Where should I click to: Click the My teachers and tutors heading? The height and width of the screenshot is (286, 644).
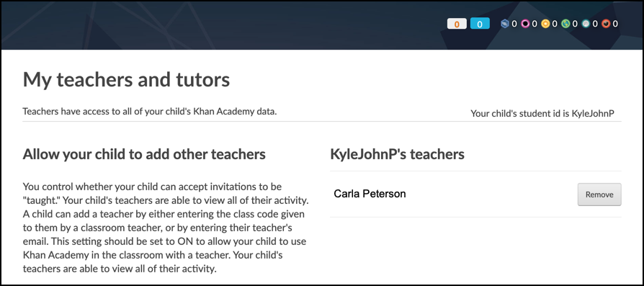coord(126,80)
